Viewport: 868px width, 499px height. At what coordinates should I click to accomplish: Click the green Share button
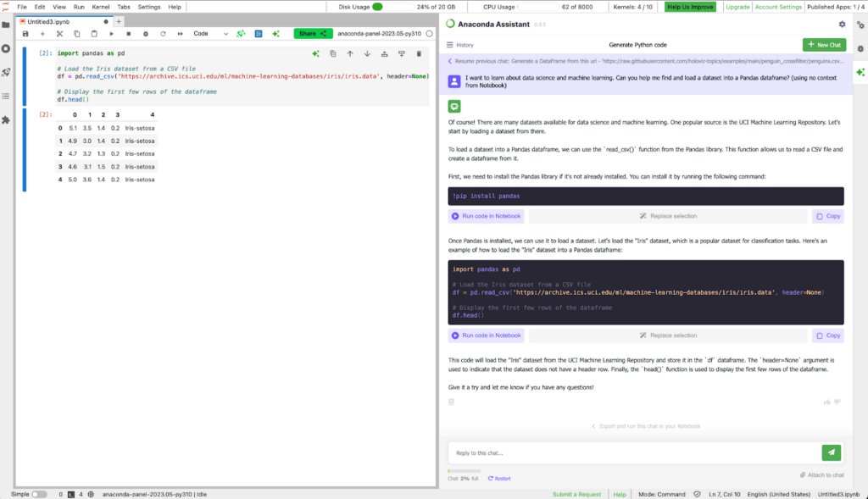[313, 34]
